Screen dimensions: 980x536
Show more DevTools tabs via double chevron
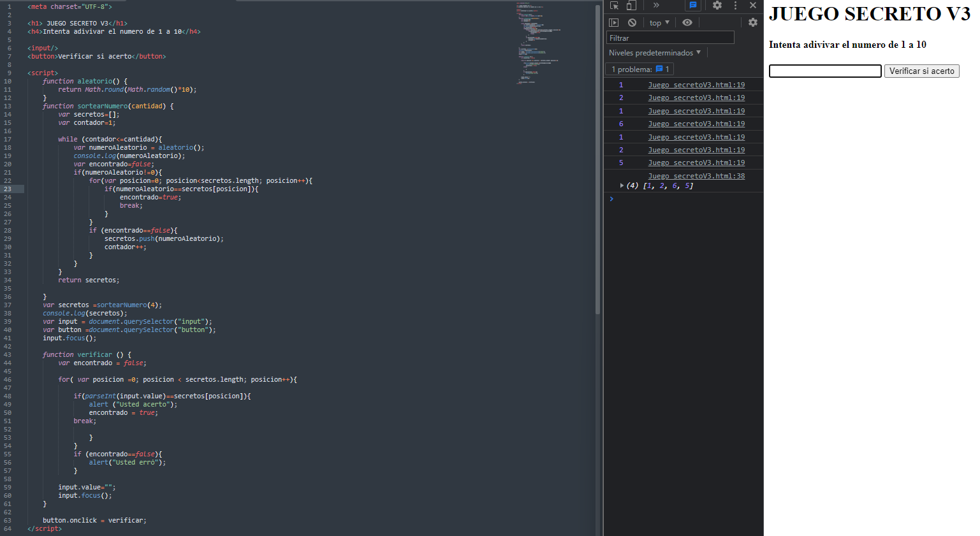click(656, 5)
